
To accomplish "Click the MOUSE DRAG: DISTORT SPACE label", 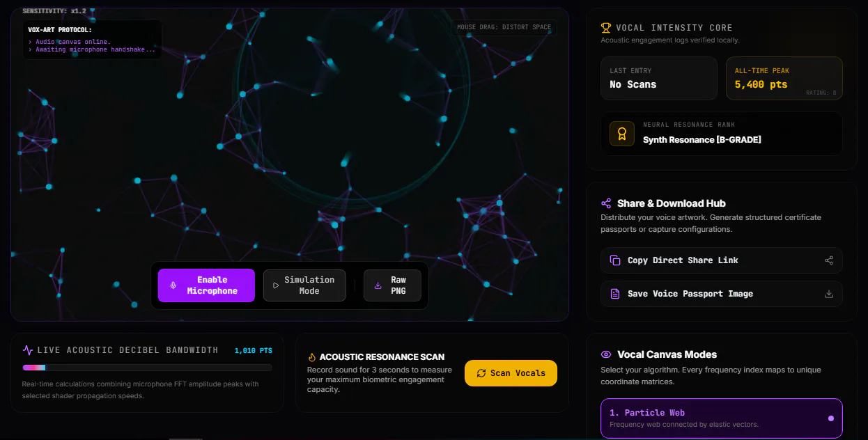I will [504, 27].
